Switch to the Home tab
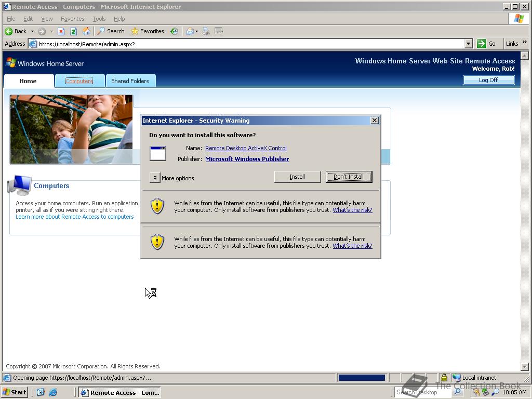Image resolution: width=532 pixels, height=399 pixels. pyautogui.click(x=29, y=81)
